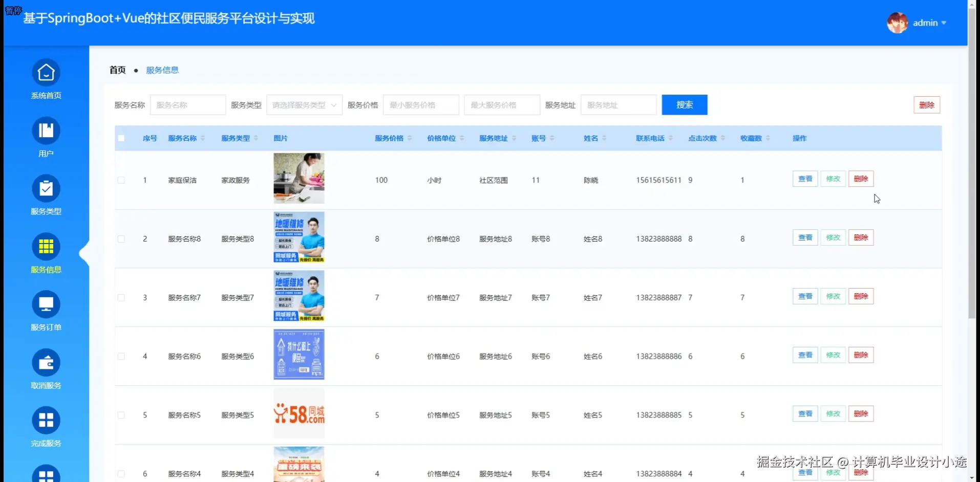Open the 完成服务 sidebar icon
Image resolution: width=980 pixels, height=482 pixels.
pos(46,421)
